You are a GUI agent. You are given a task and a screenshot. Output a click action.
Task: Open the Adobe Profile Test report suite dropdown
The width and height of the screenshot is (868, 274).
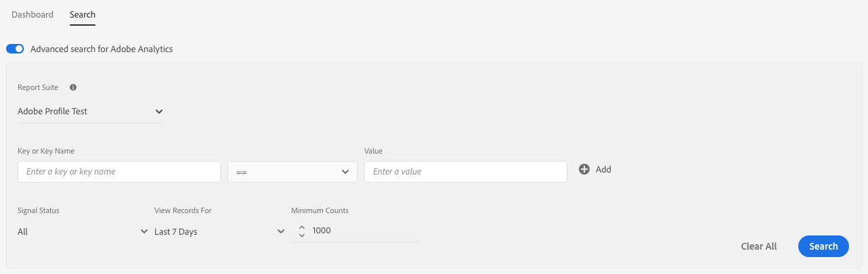pos(89,111)
